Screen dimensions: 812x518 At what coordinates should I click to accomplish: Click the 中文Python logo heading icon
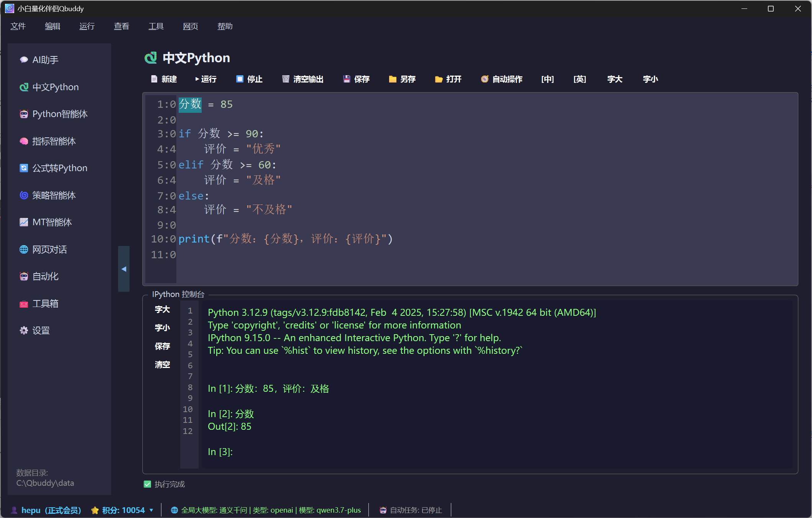point(151,58)
